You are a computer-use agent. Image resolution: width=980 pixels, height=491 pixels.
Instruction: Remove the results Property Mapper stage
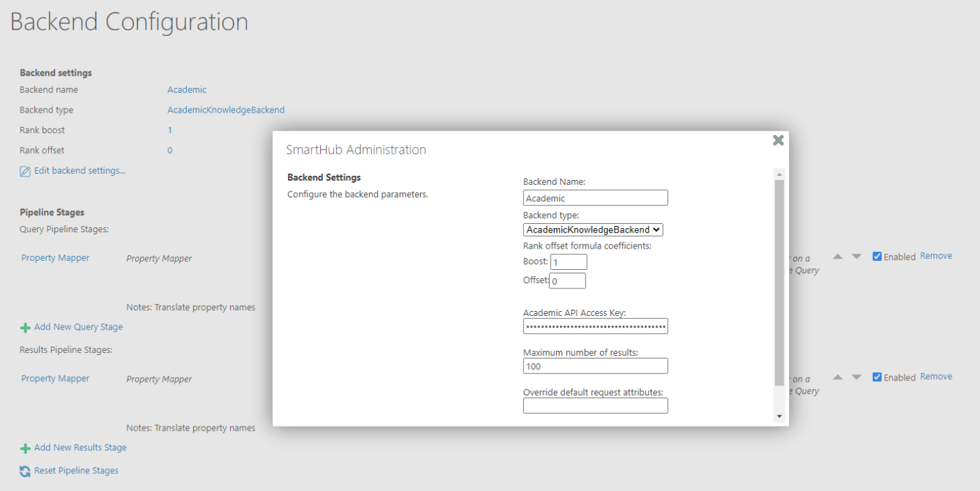click(936, 376)
